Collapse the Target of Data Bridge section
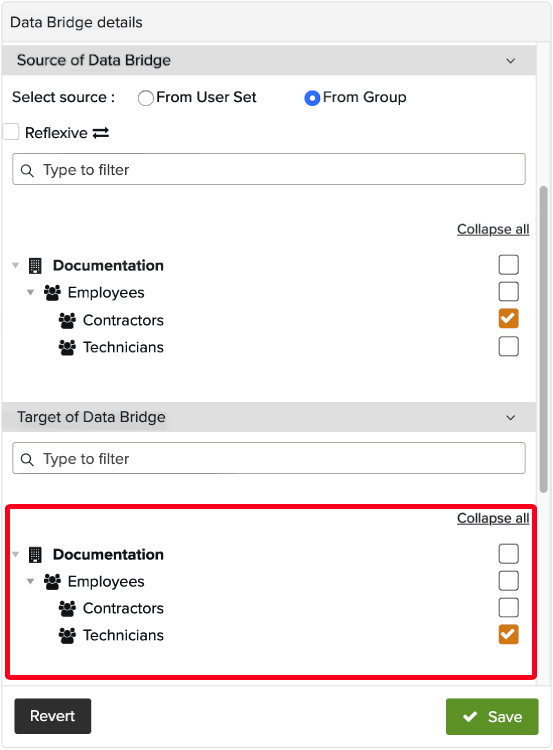Screen dimensions: 553x750 (x=510, y=418)
